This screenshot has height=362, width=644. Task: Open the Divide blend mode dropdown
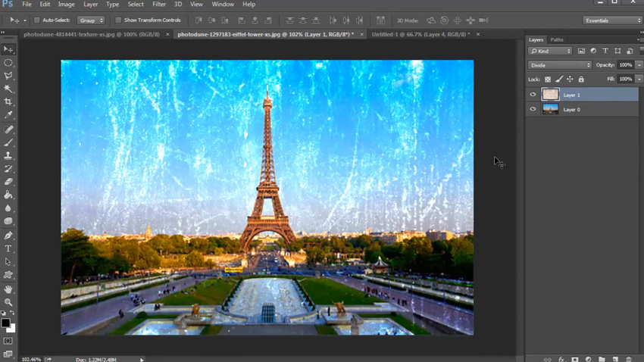[x=560, y=65]
